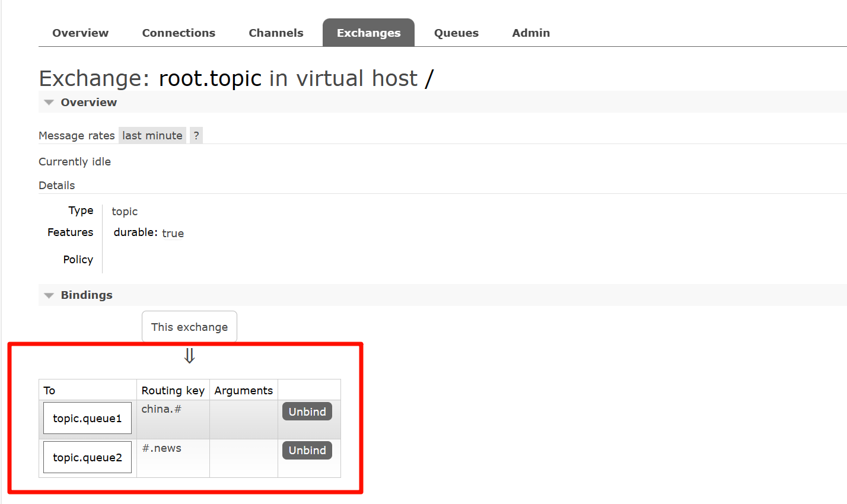This screenshot has width=847, height=504.
Task: Open the Queues tab
Action: click(456, 33)
